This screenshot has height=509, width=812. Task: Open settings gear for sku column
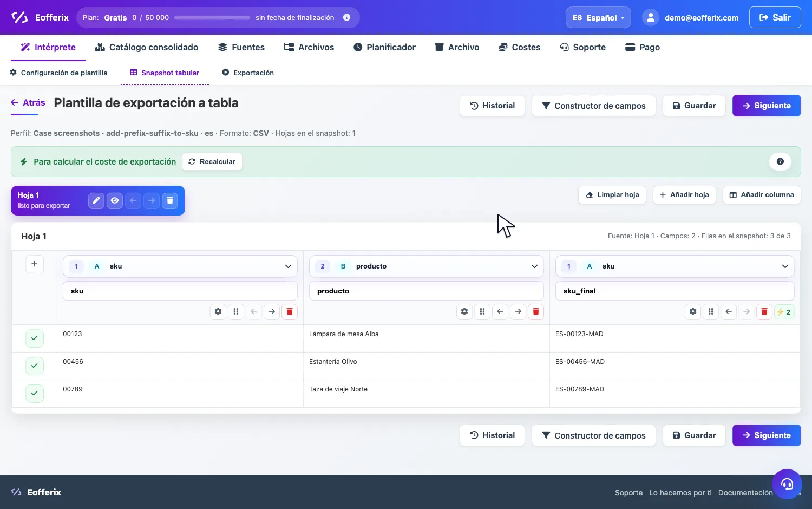[218, 311]
